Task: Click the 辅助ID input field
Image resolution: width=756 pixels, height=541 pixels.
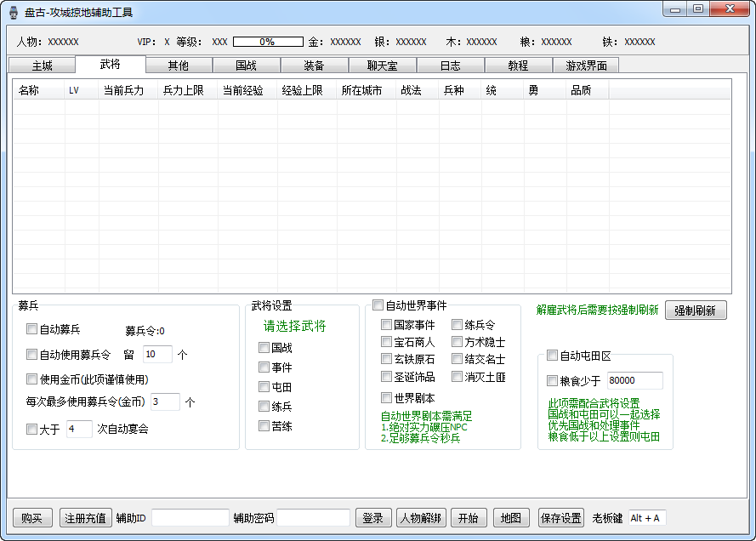Action: click(x=190, y=517)
